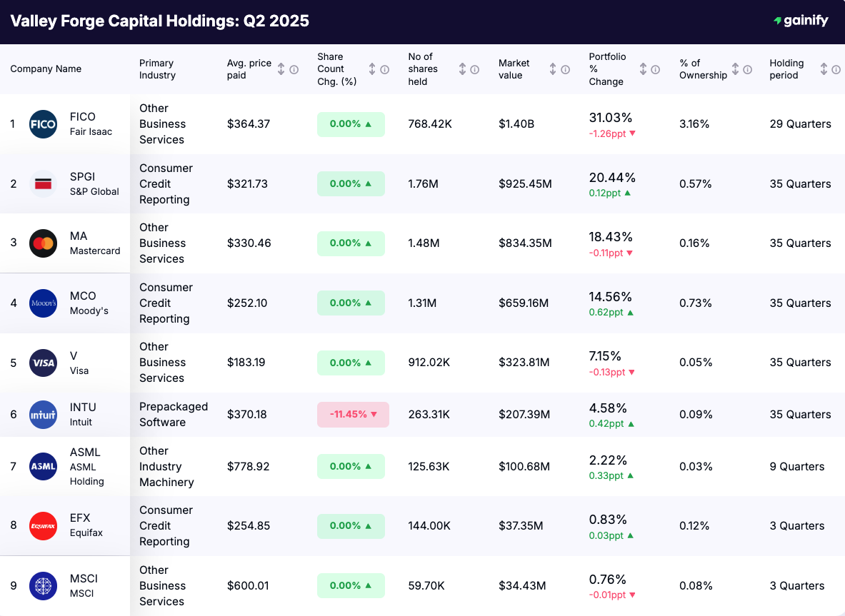This screenshot has height=616, width=845.
Task: Show info for No of shares held column
Action: (x=475, y=69)
